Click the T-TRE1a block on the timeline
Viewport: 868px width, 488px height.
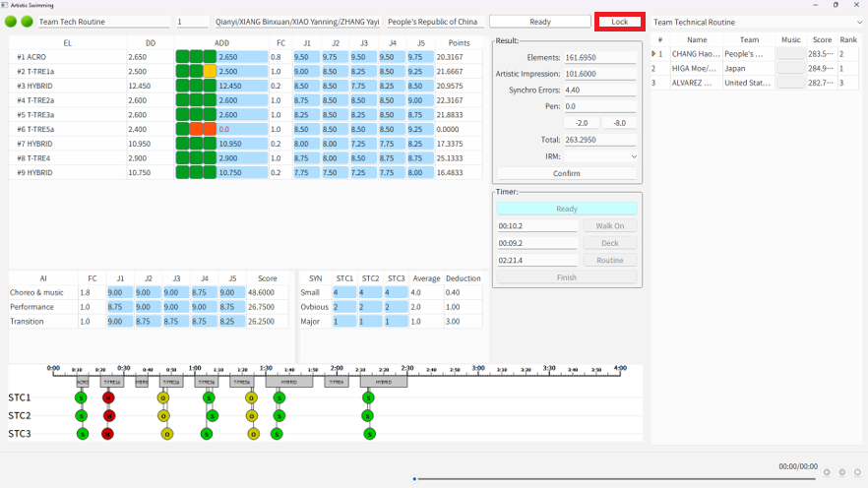(112, 382)
